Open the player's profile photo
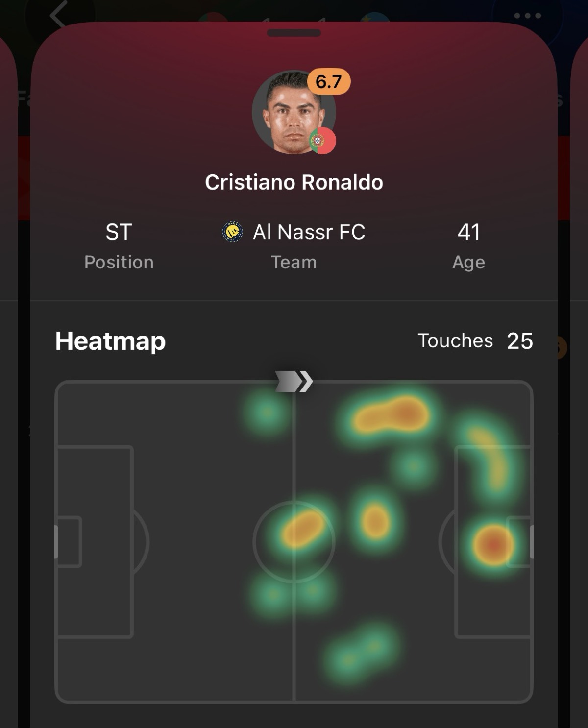Viewport: 588px width, 728px height. click(x=294, y=112)
